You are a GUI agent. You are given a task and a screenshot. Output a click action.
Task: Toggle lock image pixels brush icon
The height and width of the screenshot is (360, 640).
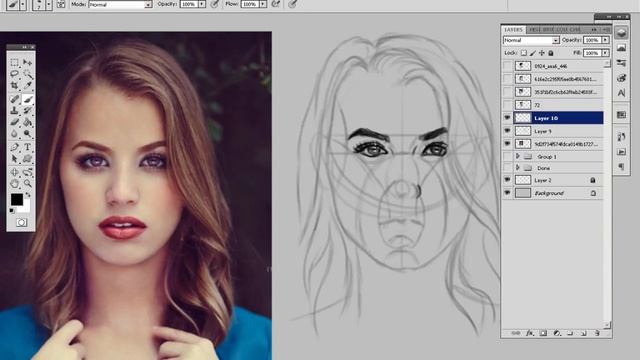coord(533,53)
